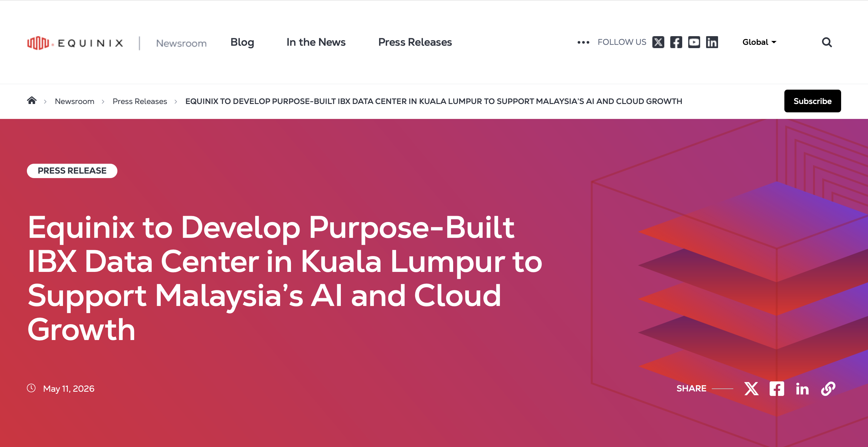Open the Press Releases menu item

[415, 42]
